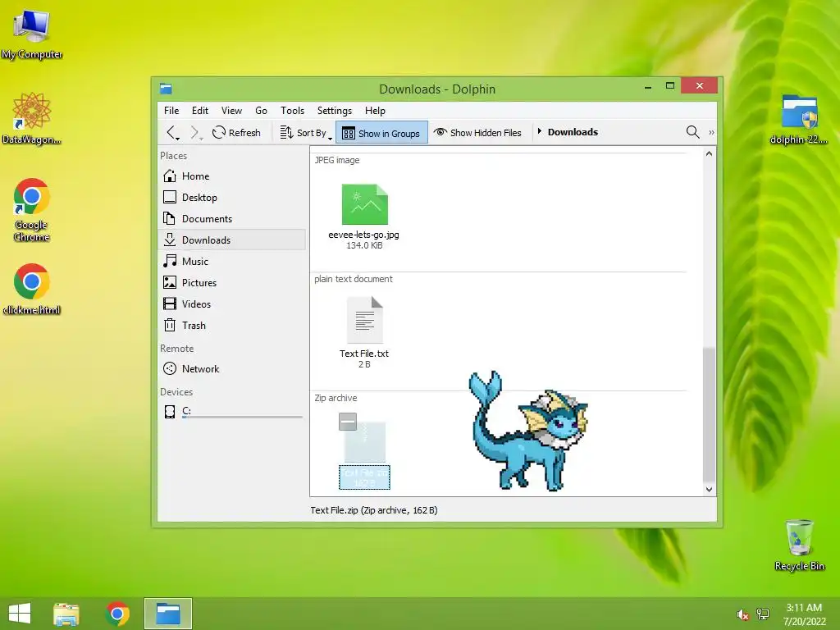Viewport: 840px width, 630px height.
Task: Select Home in Places panel
Action: click(x=232, y=176)
